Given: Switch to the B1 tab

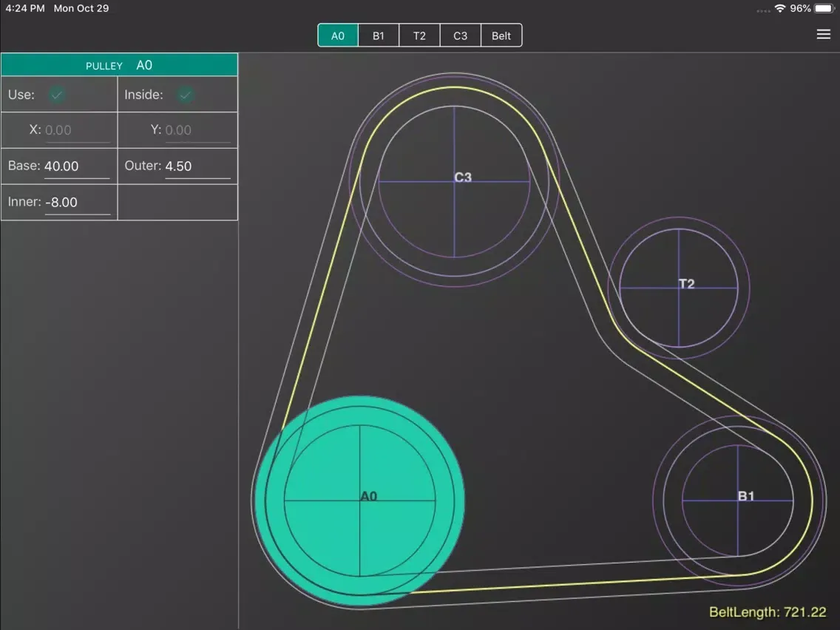Looking at the screenshot, I should [378, 35].
